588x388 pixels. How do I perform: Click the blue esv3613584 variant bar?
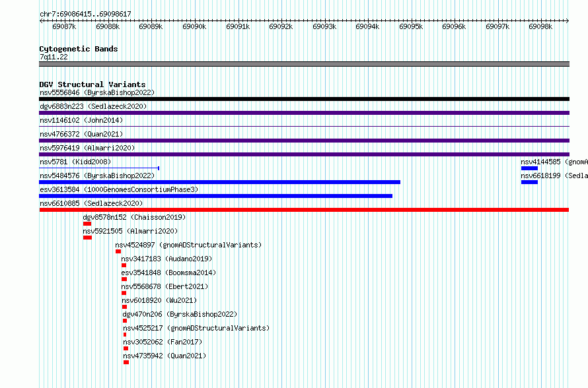click(216, 196)
